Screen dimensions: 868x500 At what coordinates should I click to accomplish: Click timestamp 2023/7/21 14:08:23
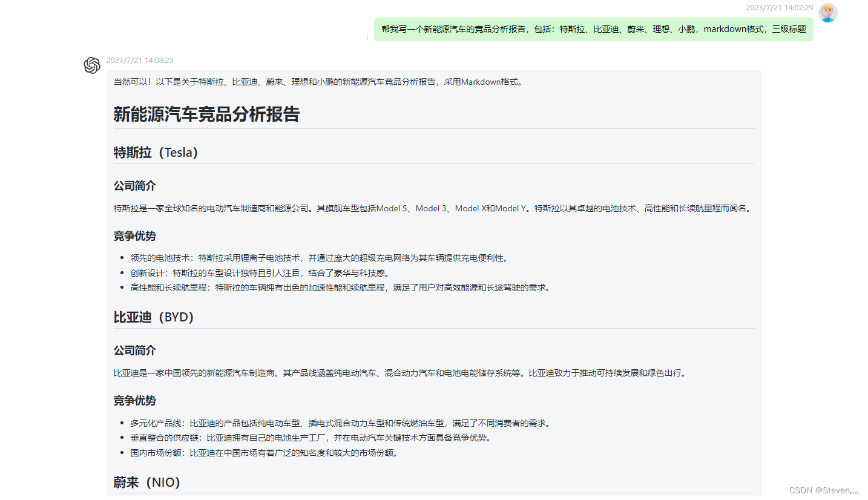(140, 61)
